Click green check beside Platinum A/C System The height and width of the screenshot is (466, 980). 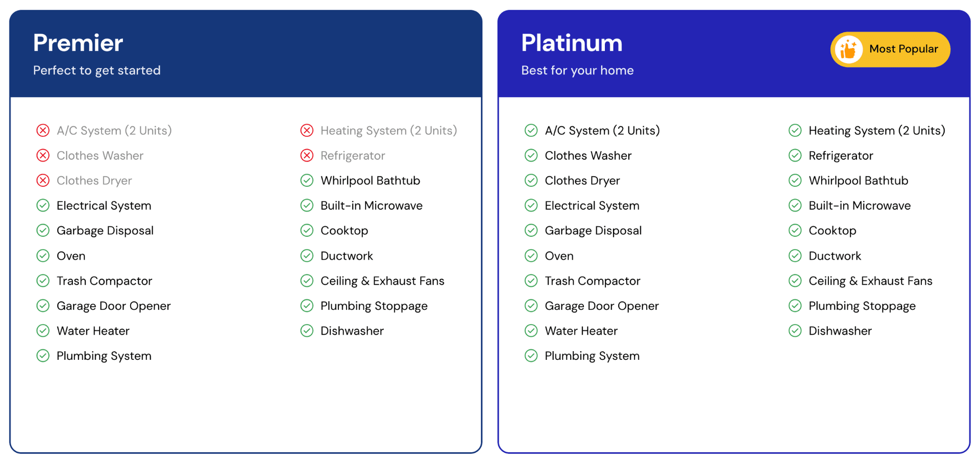coord(531,131)
